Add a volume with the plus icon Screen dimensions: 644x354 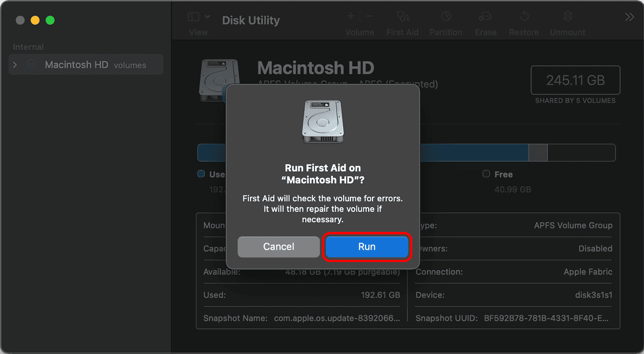point(350,17)
